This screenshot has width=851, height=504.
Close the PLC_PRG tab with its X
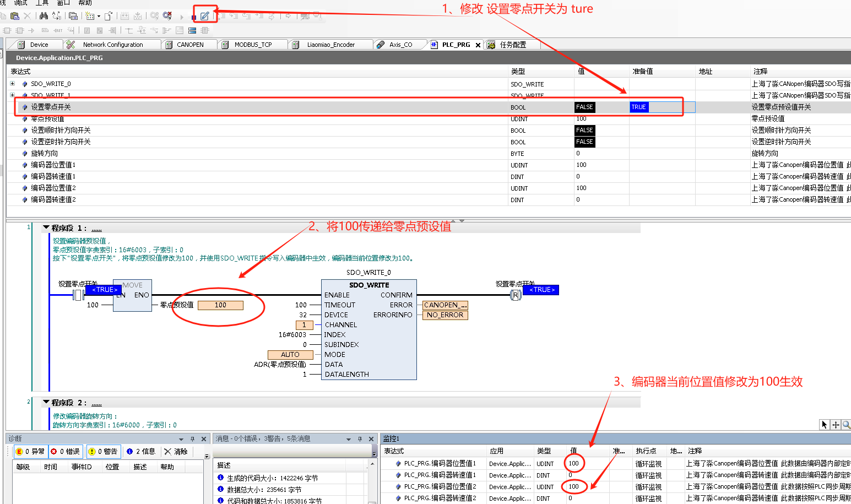point(478,45)
